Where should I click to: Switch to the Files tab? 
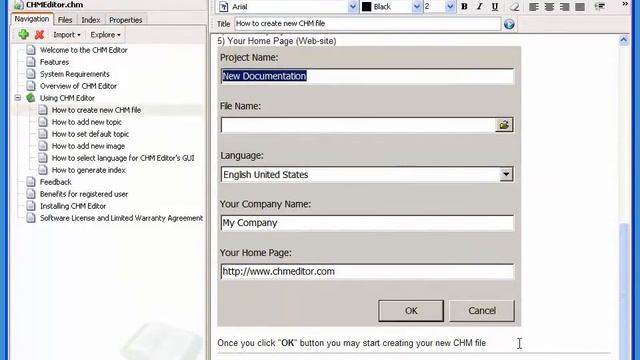point(65,20)
